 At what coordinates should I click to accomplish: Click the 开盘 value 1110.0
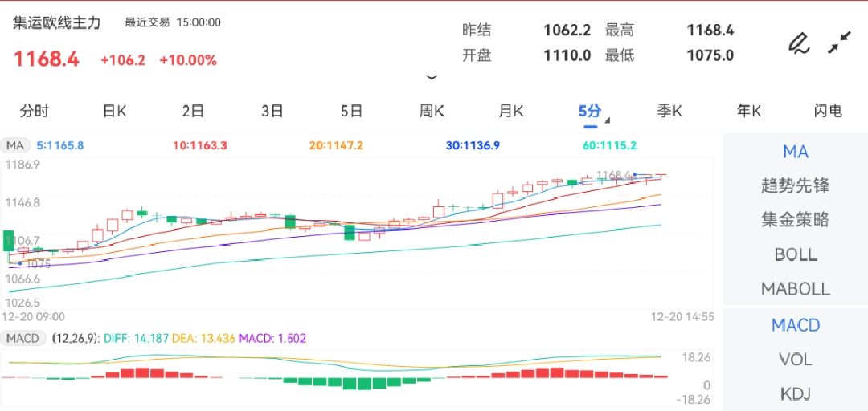click(567, 55)
